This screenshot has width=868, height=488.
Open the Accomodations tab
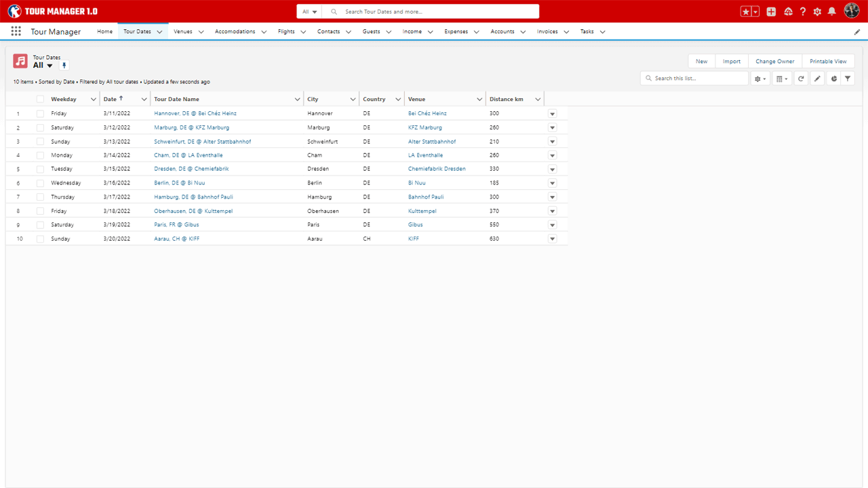[235, 31]
